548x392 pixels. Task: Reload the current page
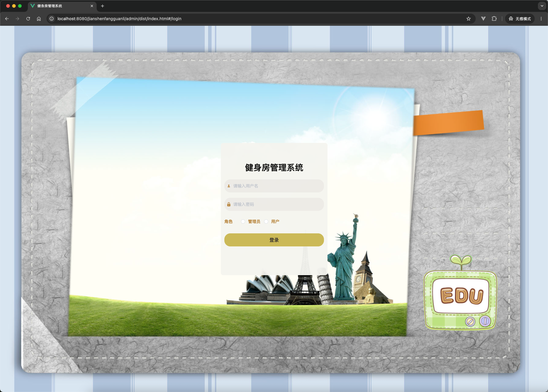[28, 19]
